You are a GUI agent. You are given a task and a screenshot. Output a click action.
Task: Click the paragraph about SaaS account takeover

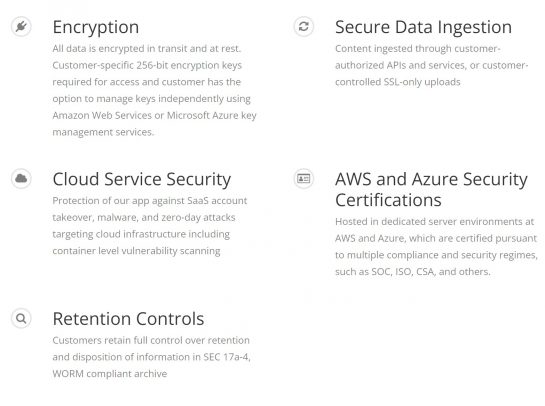pyautogui.click(x=150, y=226)
